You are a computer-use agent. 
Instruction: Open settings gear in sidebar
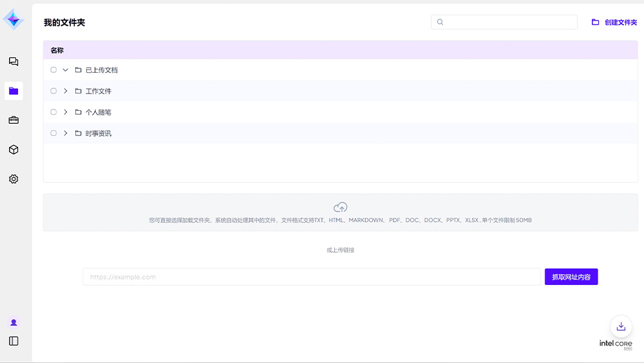14,179
